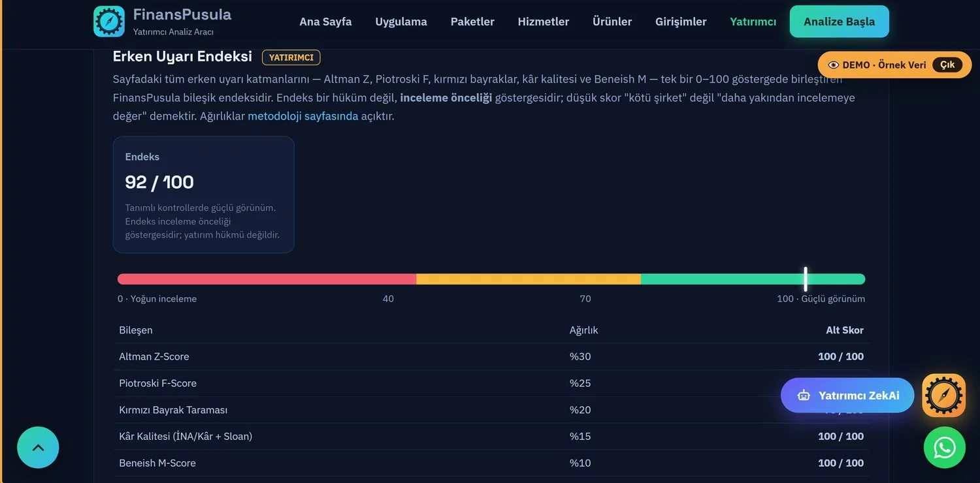980x483 pixels.
Task: Open the Paketler page
Action: coord(472,22)
